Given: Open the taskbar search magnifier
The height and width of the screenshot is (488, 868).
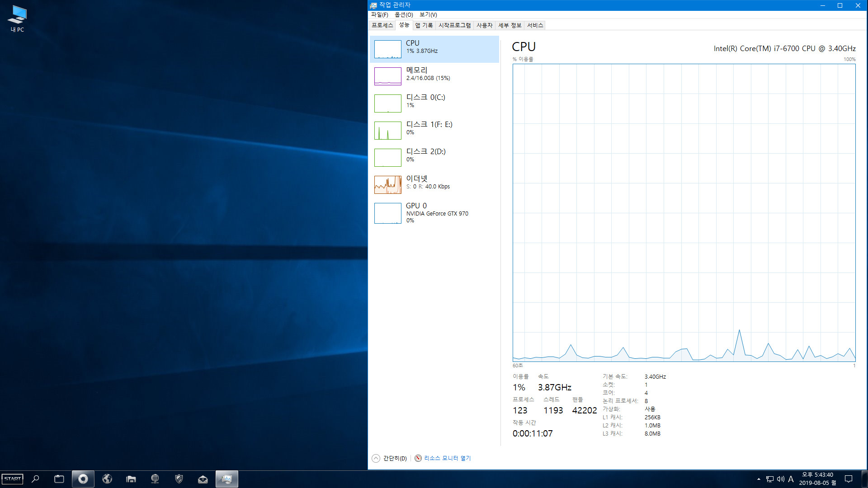Looking at the screenshot, I should (x=36, y=479).
